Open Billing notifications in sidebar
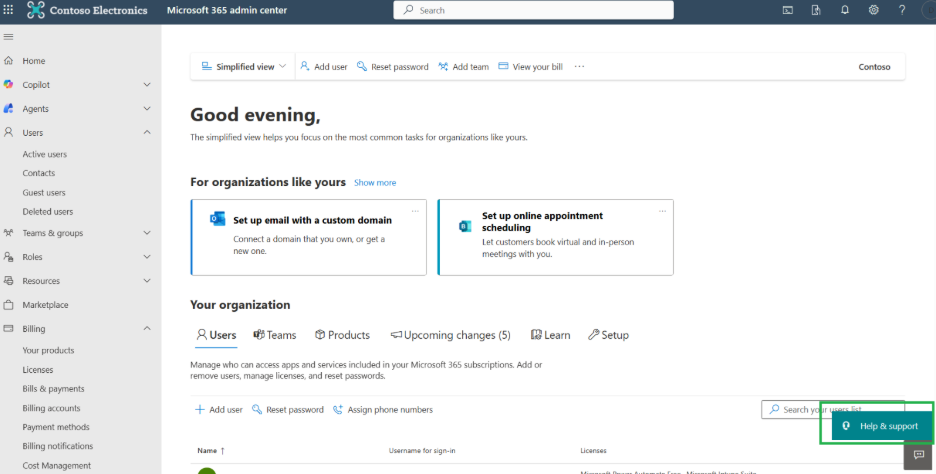The height and width of the screenshot is (474, 936). click(58, 446)
